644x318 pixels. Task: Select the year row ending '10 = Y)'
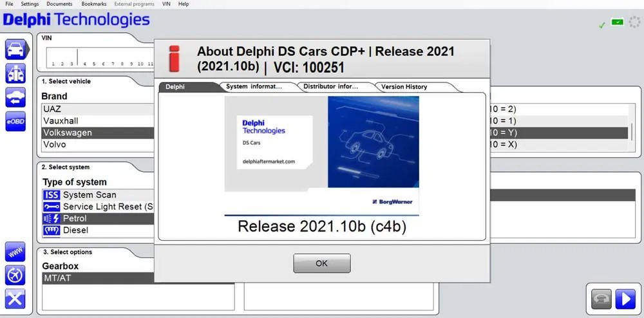point(558,133)
